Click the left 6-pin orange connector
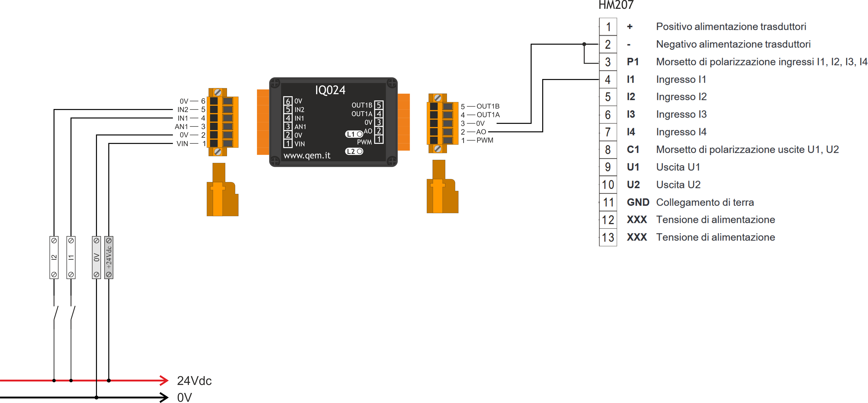Viewport: 868px width, 403px height. coord(222,122)
